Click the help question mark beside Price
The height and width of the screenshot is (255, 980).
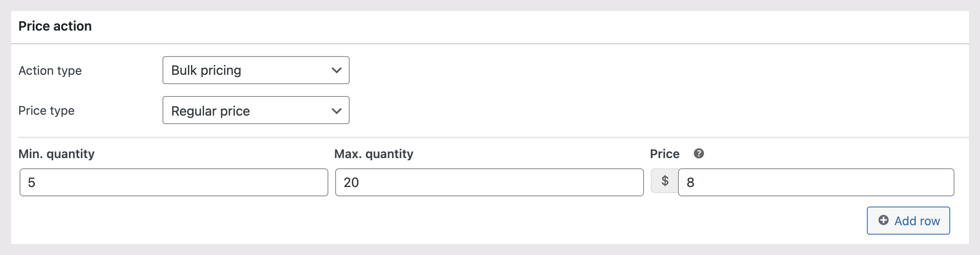[x=699, y=153]
